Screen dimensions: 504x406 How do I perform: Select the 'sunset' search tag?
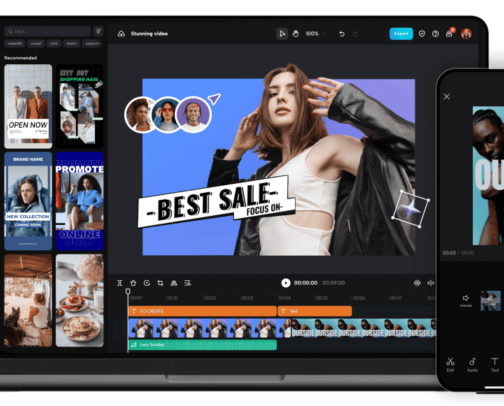[x=36, y=44]
